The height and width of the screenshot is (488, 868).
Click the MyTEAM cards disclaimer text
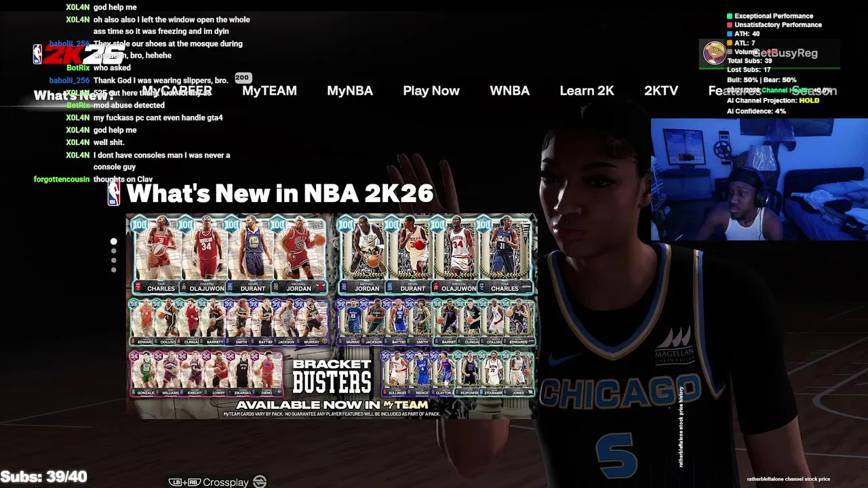[332, 413]
